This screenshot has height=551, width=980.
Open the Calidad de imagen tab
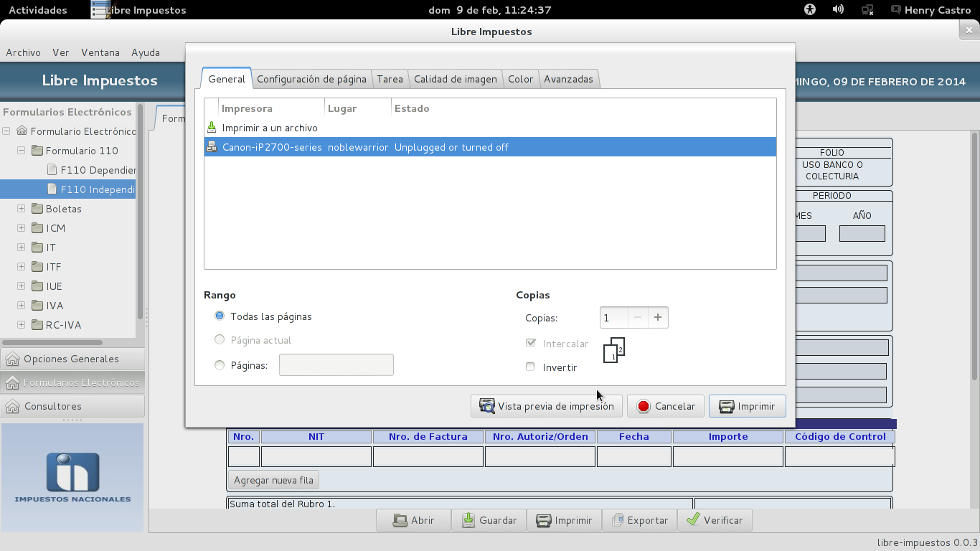[x=456, y=79]
